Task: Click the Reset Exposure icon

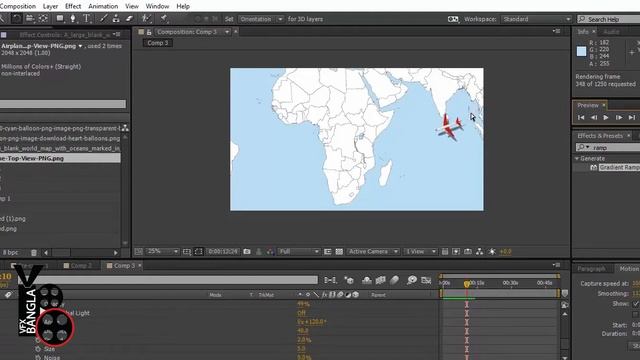Action: [492, 252]
